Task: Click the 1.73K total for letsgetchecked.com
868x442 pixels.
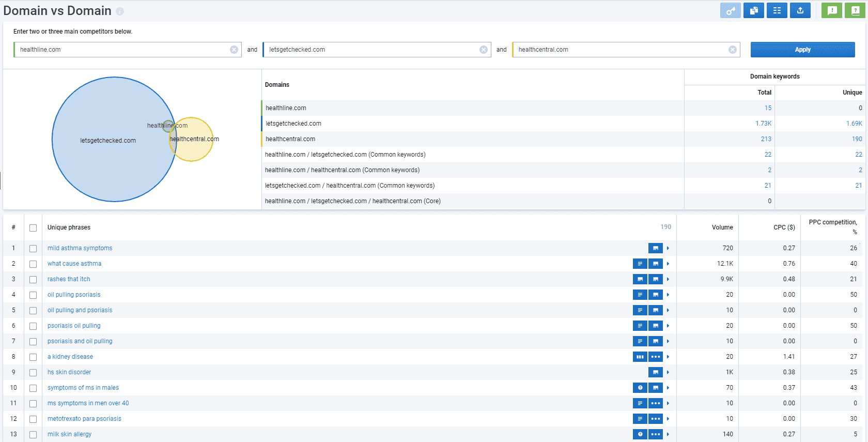Action: (x=763, y=124)
